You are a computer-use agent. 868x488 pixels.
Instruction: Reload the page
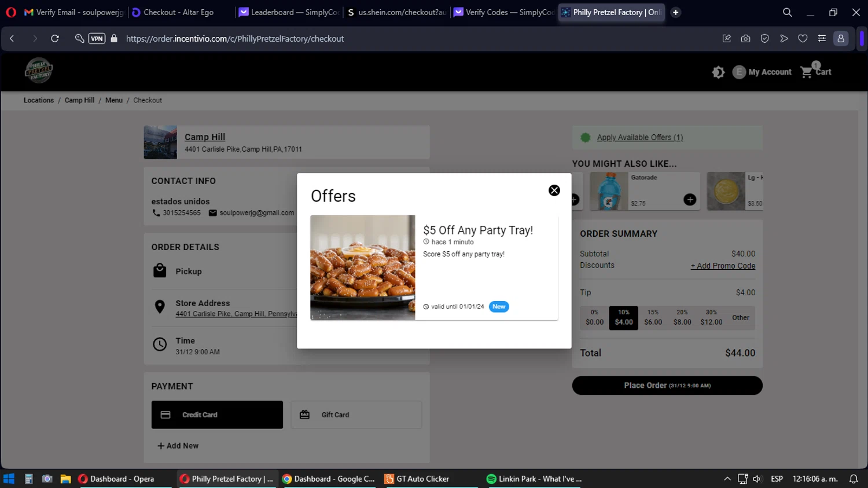pos(55,39)
